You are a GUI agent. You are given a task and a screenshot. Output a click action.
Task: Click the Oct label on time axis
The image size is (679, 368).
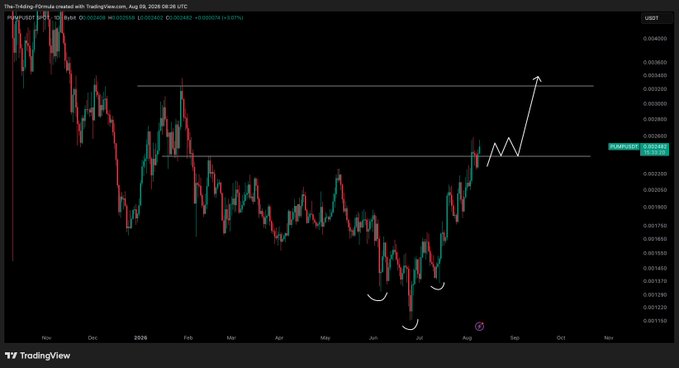(561, 338)
